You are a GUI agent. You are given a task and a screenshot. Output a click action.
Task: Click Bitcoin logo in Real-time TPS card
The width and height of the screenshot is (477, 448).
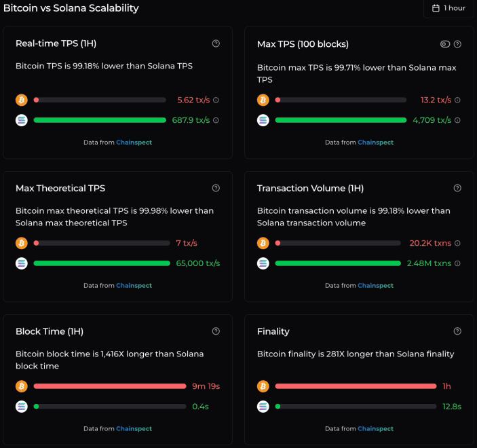tap(22, 100)
